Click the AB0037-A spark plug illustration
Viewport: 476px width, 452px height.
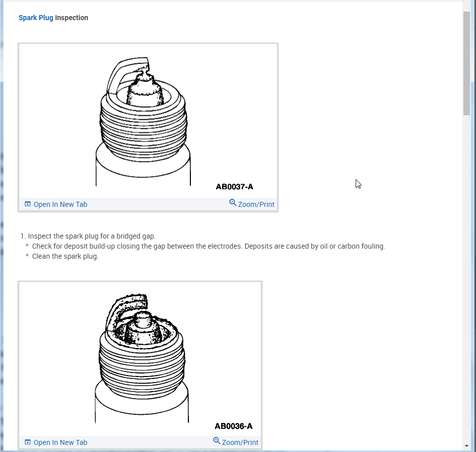(x=143, y=121)
